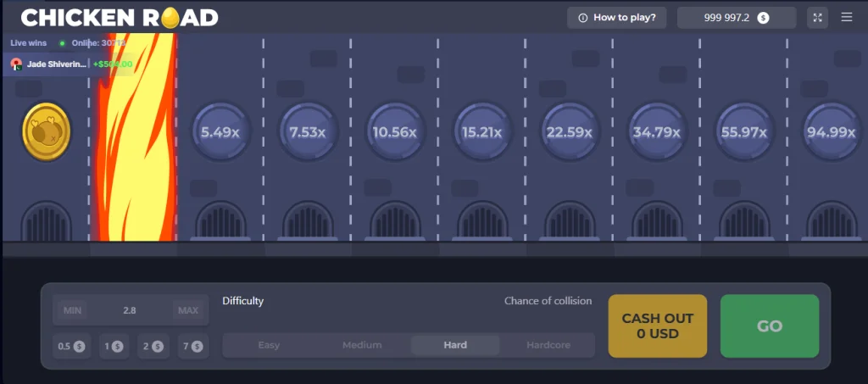868x384 pixels.
Task: Click the sewer grate under the chicken coin
Action: click(47, 220)
